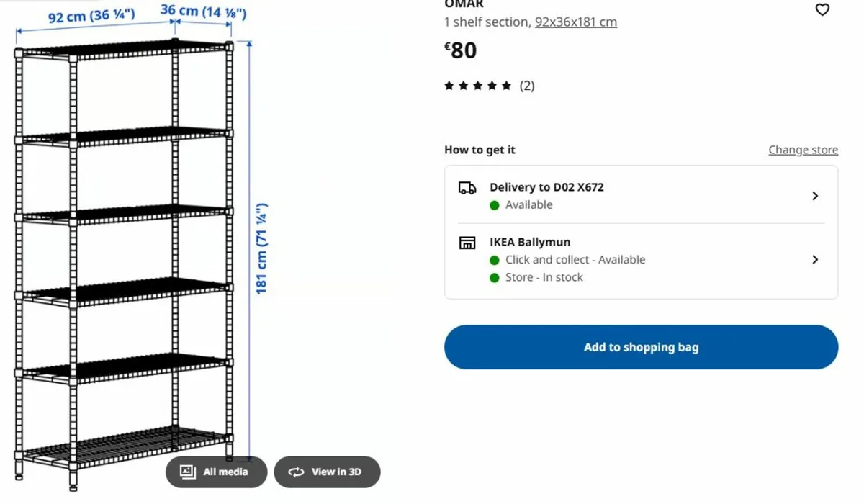Click the five-star rating

coord(478,86)
